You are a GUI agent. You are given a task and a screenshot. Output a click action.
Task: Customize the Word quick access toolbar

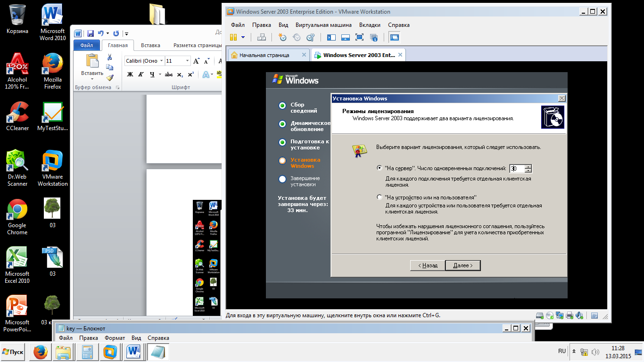coord(126,33)
